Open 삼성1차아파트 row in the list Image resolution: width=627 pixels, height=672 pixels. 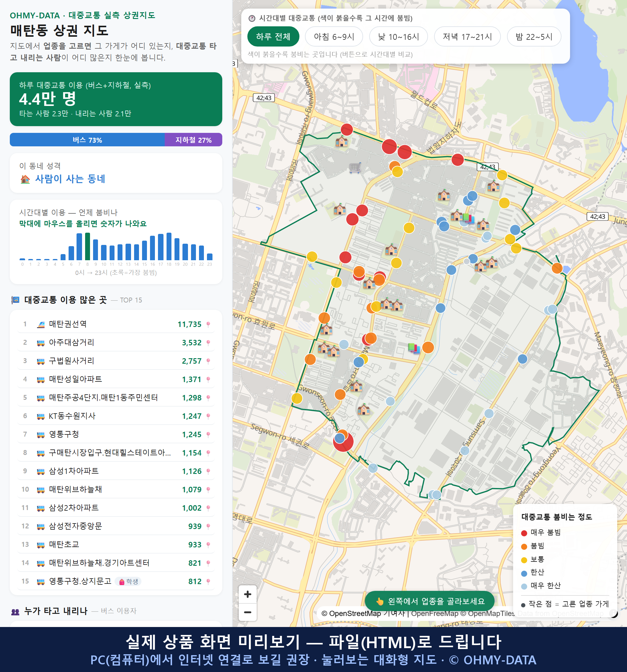point(116,471)
